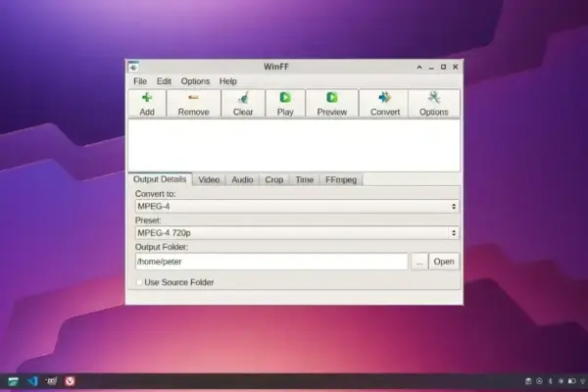Browse output folder with the ... button
Screen dimensions: 588x392
point(419,262)
